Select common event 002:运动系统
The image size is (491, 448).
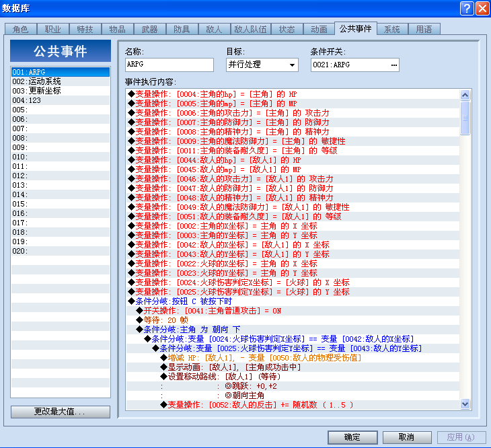point(61,81)
